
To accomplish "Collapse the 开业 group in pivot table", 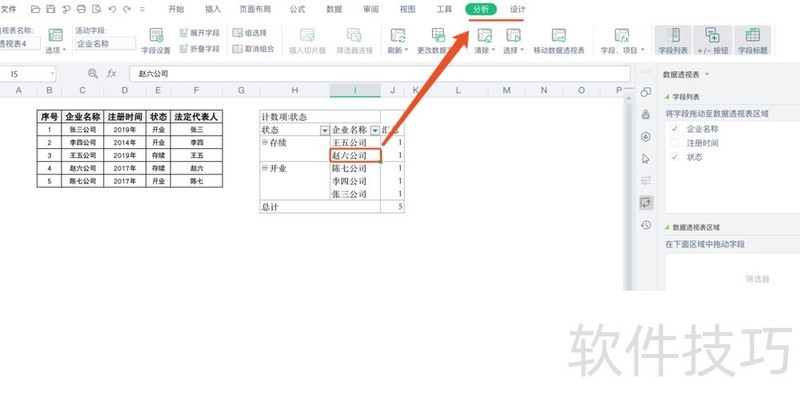I will pos(264,167).
